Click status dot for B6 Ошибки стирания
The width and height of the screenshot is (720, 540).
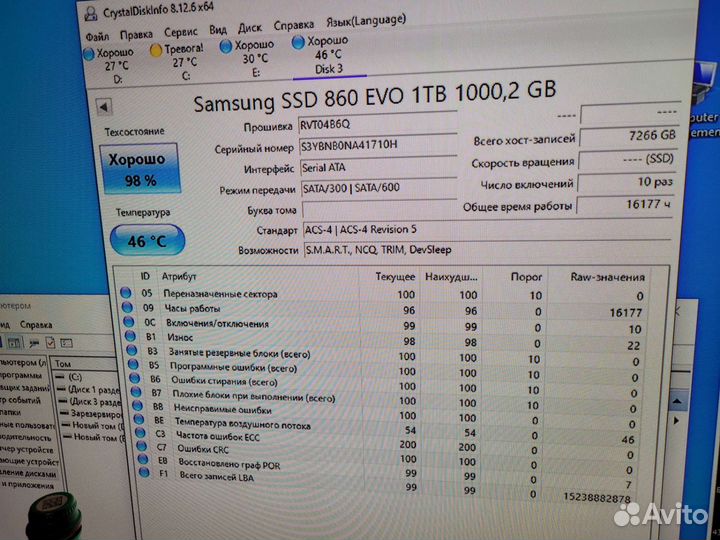pyautogui.click(x=135, y=378)
